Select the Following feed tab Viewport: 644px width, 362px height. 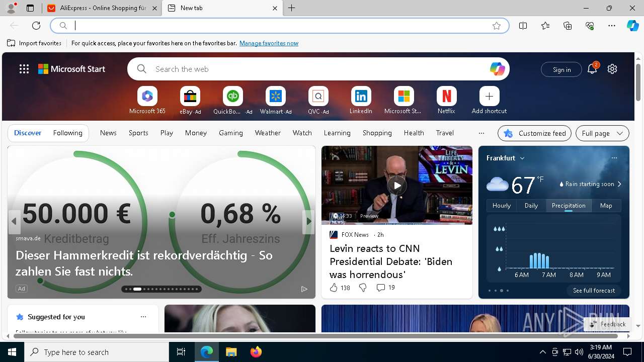pyautogui.click(x=67, y=133)
